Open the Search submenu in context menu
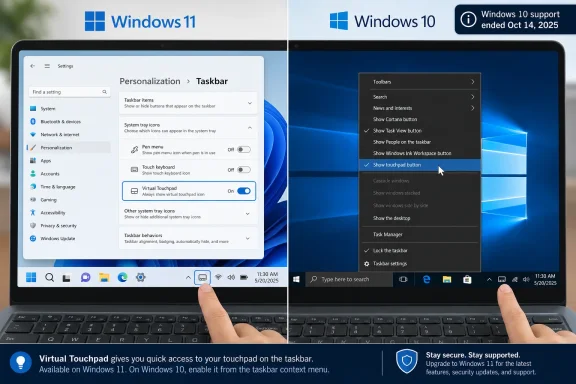 click(420, 97)
